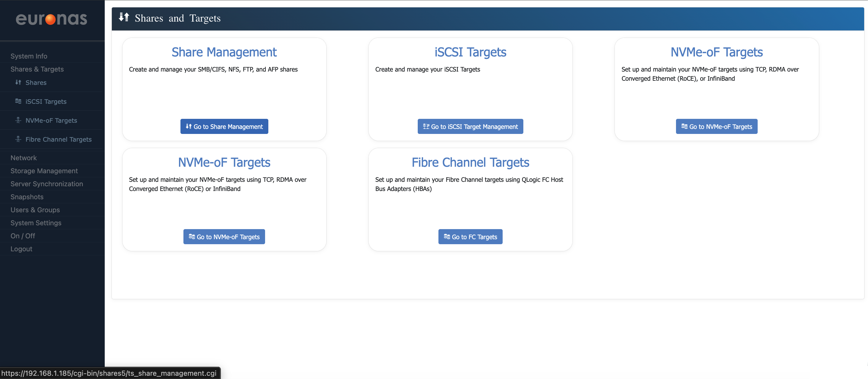Click the euronas logo
Screen dimensions: 868x379
click(x=51, y=20)
